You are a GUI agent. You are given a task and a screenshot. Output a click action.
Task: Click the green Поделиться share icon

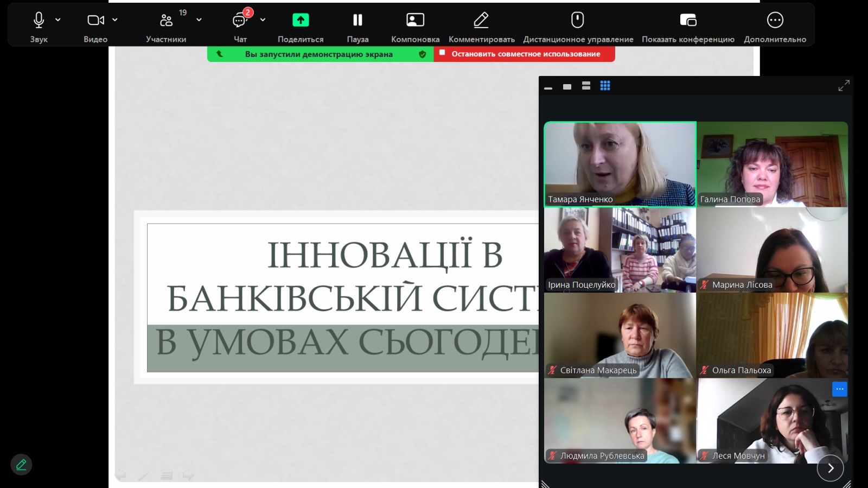pyautogui.click(x=301, y=21)
